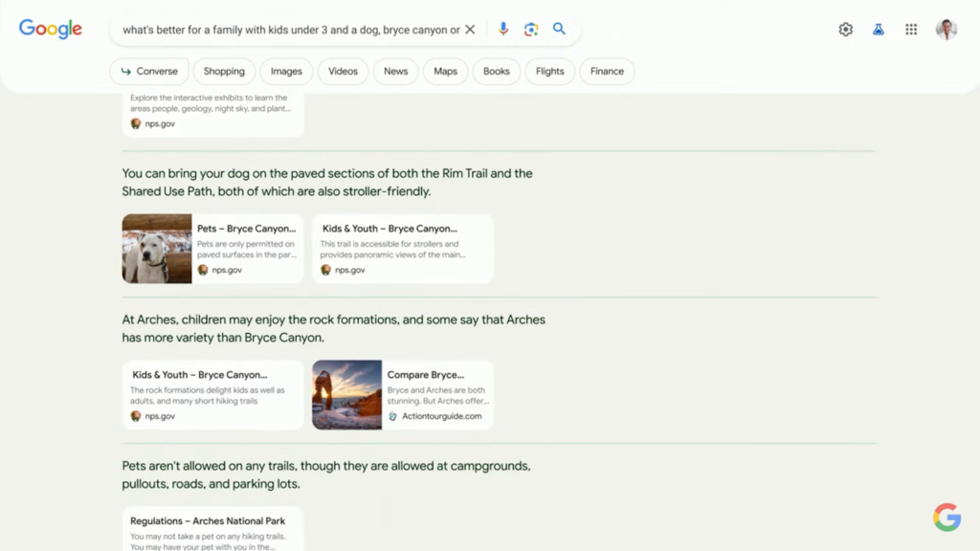Click text 'At Arches, children may enjoy'

click(x=333, y=329)
